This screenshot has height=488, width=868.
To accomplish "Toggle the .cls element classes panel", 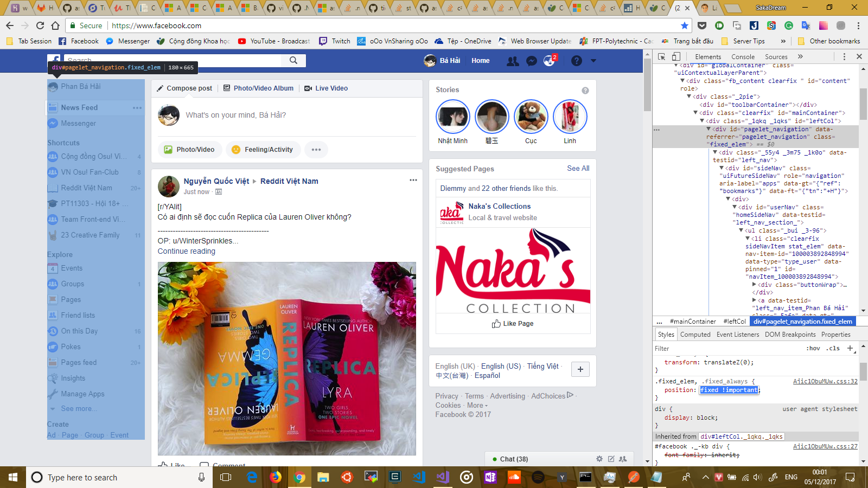I will coord(833,348).
